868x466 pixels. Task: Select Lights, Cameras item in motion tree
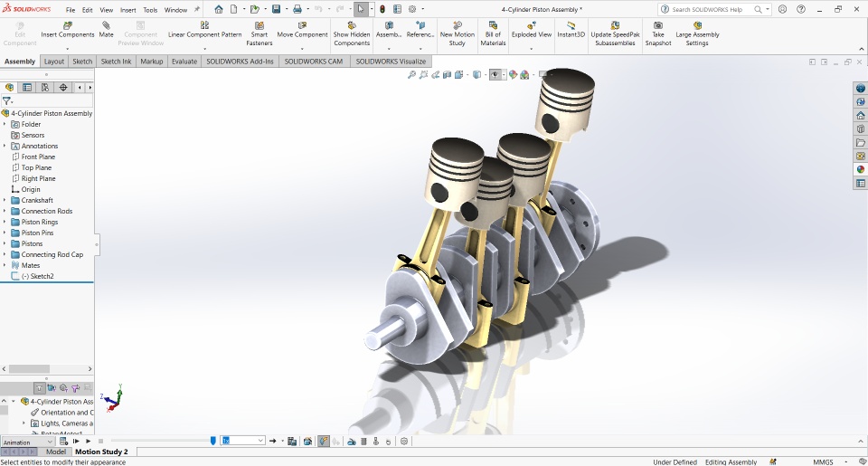(61, 423)
